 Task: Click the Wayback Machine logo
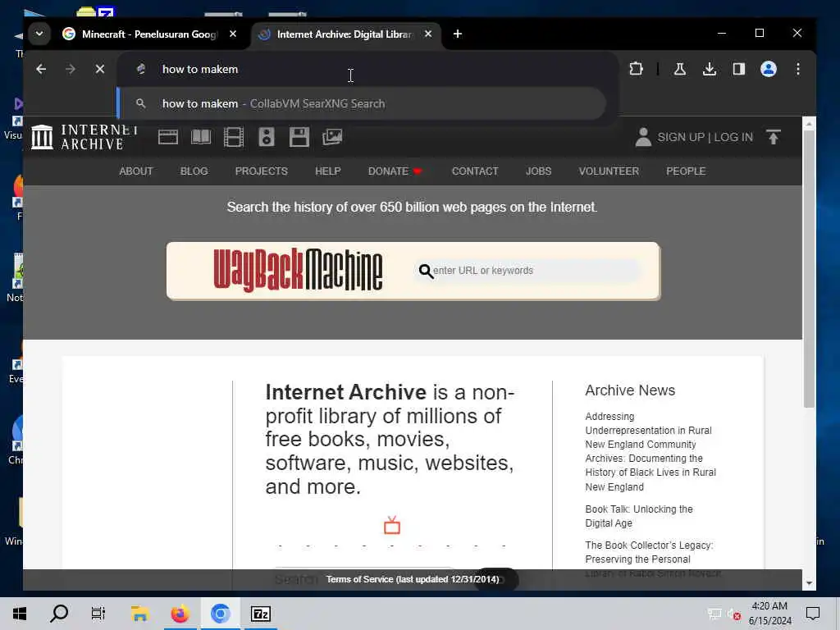(298, 270)
